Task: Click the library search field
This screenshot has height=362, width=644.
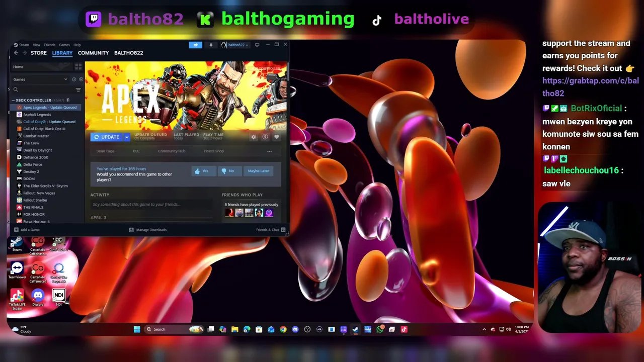Action: 43,89
